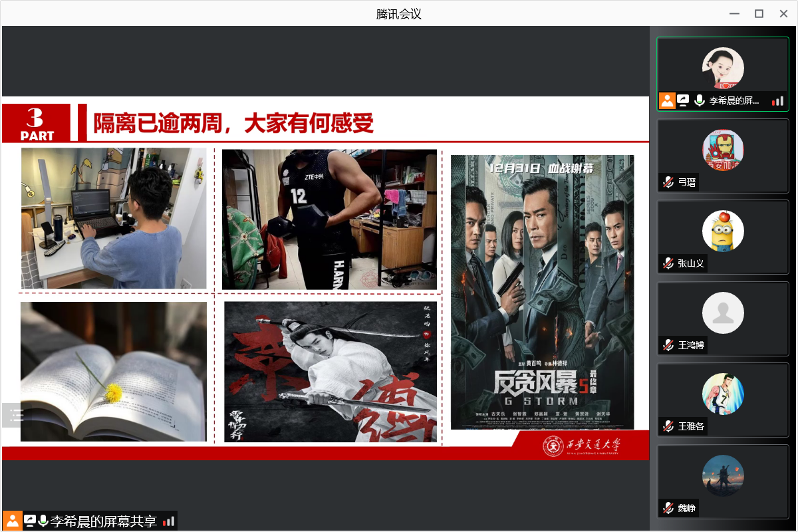Click the muted microphone icon beside 弓瑨
Screen dimensions: 798x532
[x=668, y=182]
